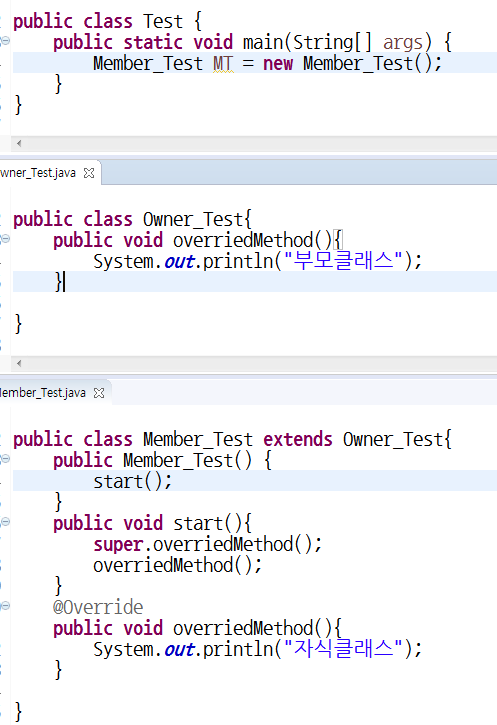This screenshot has height=725, width=497.
Task: Collapse the start() method fold marker
Action: 5,522
